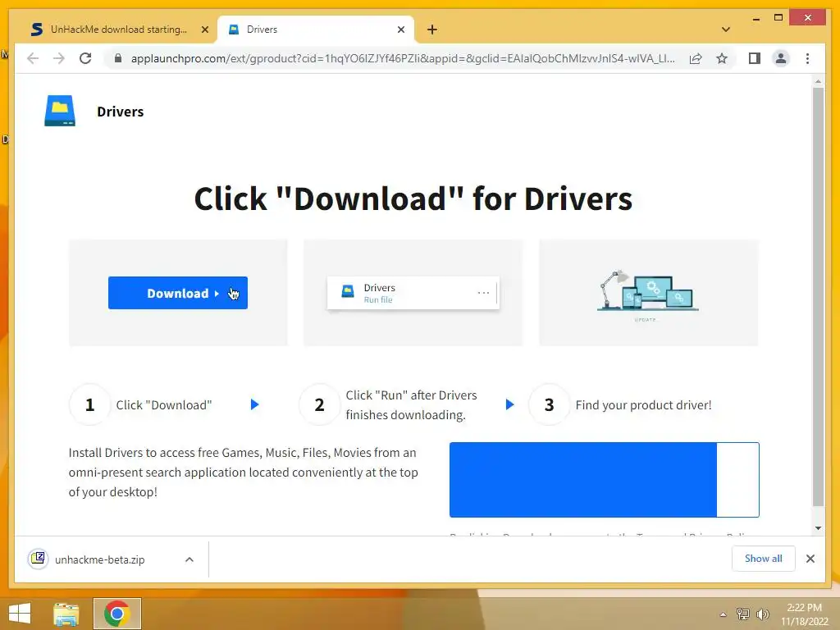The height and width of the screenshot is (630, 840).
Task: Click the blue arrow after step 1
Action: pos(255,404)
